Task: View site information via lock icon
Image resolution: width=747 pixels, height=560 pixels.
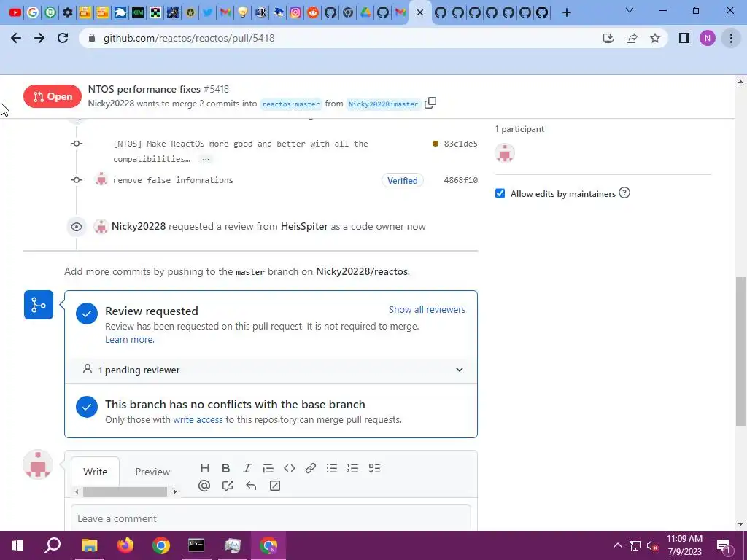Action: click(x=92, y=38)
